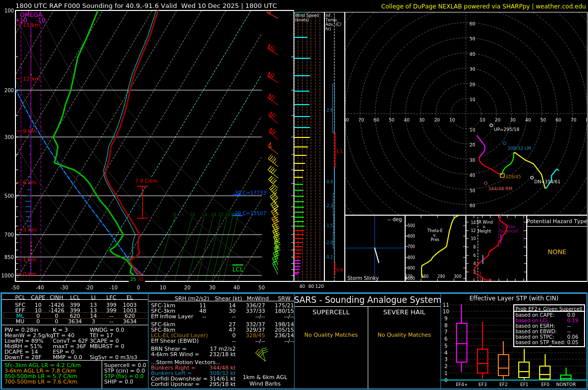Click the based on LCL: 0.19 probability
The image size is (588, 390).
(x=547, y=321)
